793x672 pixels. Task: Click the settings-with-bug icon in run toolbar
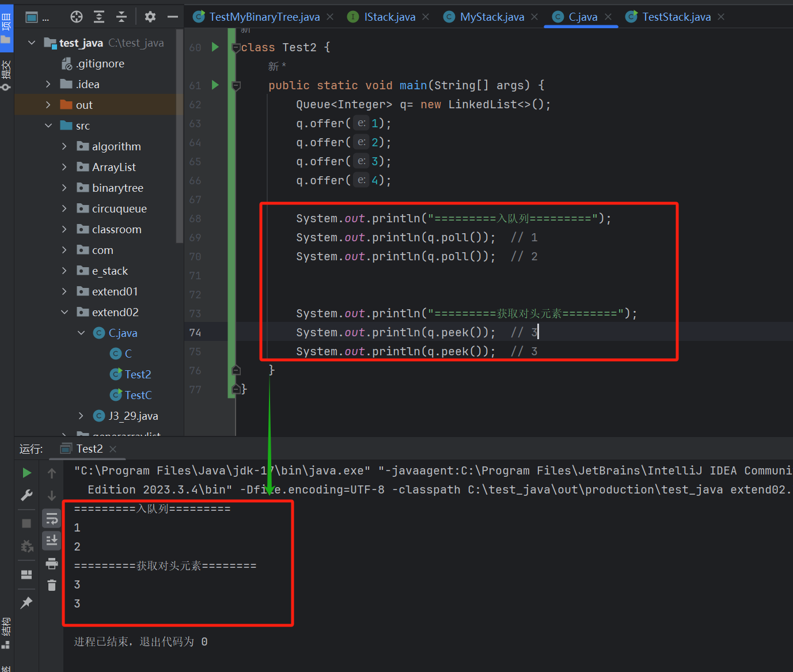(x=26, y=546)
